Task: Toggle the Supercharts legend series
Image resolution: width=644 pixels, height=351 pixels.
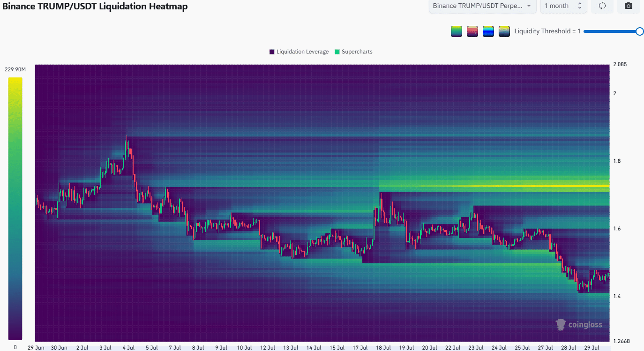Action: [x=353, y=52]
